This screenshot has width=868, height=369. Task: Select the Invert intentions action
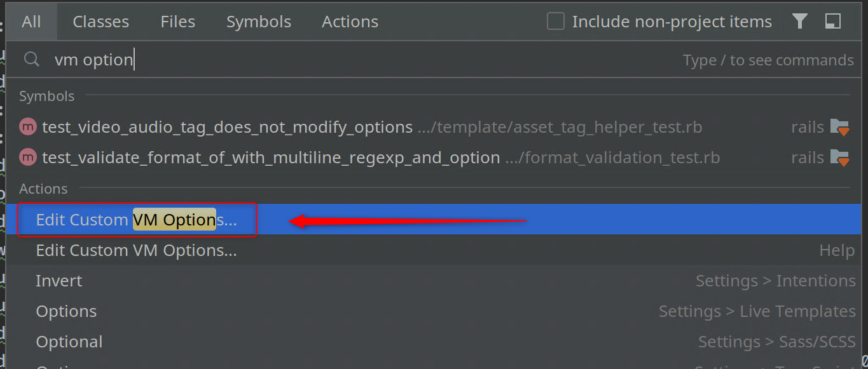pyautogui.click(x=59, y=280)
